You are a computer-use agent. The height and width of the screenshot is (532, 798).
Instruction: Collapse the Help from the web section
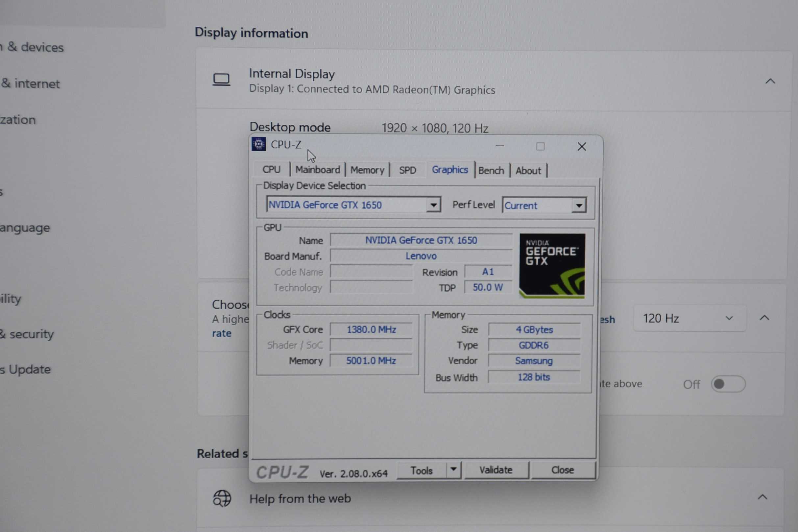click(762, 497)
